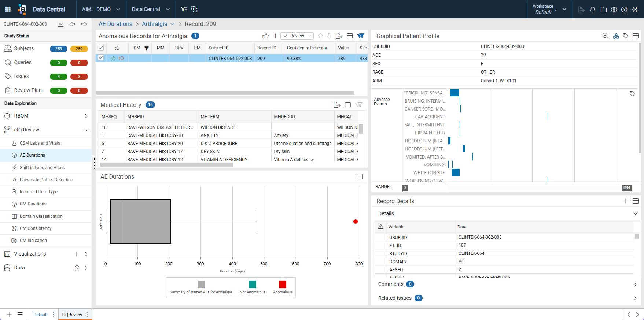Select CM Durations in sidebar

[x=33, y=204]
